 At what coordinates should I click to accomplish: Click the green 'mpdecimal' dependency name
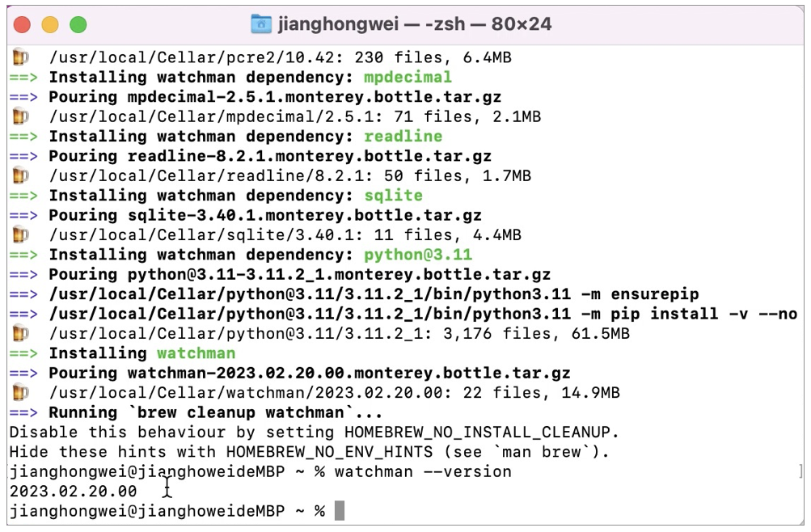(x=408, y=77)
